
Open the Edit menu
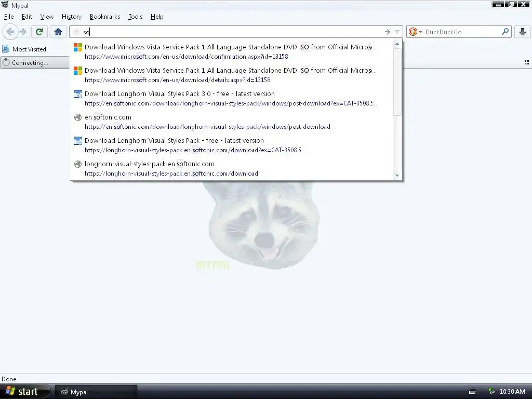pos(27,17)
